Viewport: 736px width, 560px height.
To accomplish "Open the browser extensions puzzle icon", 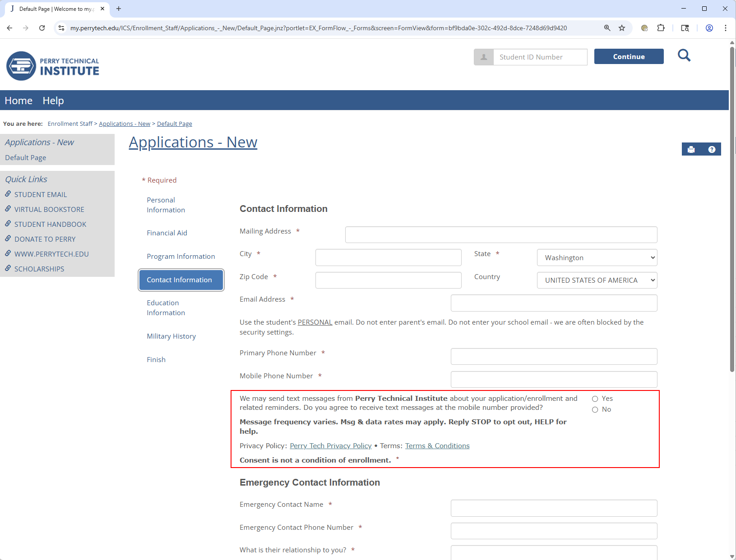I will (x=661, y=28).
